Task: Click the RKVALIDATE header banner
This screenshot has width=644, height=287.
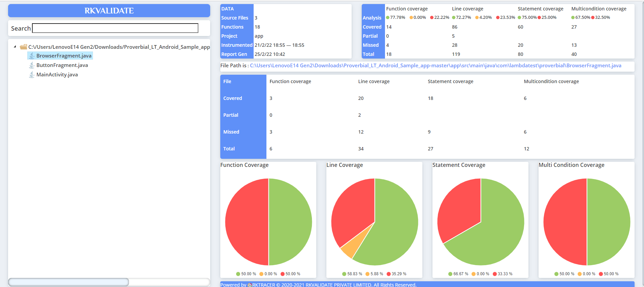Action: coord(109,11)
